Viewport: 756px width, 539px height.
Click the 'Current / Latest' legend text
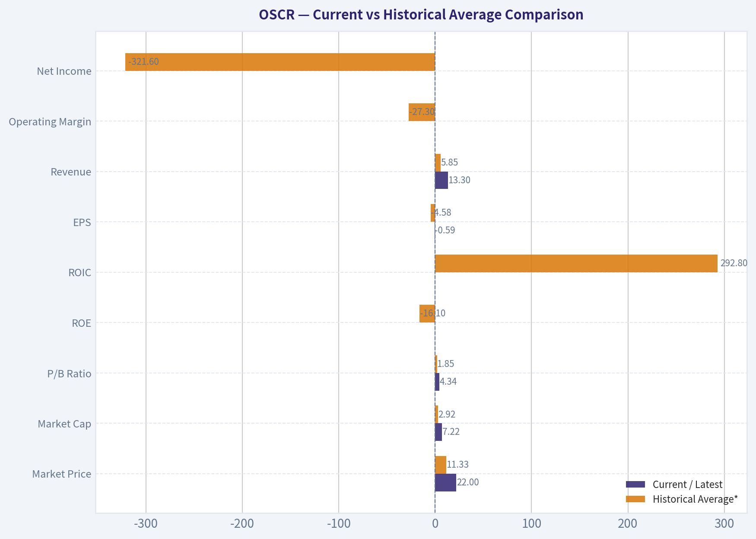click(x=687, y=485)
